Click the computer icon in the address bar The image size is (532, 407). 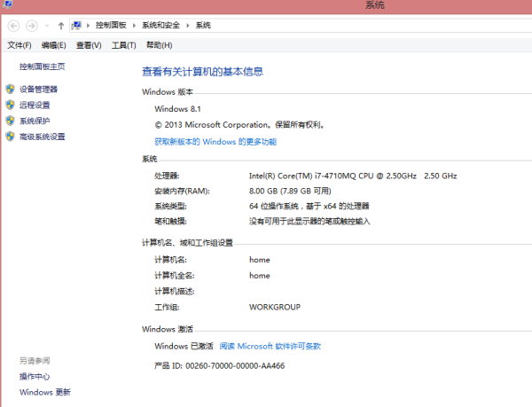pos(76,26)
